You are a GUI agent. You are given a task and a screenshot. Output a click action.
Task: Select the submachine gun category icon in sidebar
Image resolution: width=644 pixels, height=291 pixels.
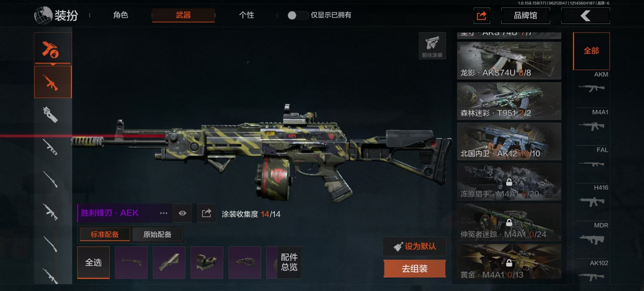tap(51, 115)
